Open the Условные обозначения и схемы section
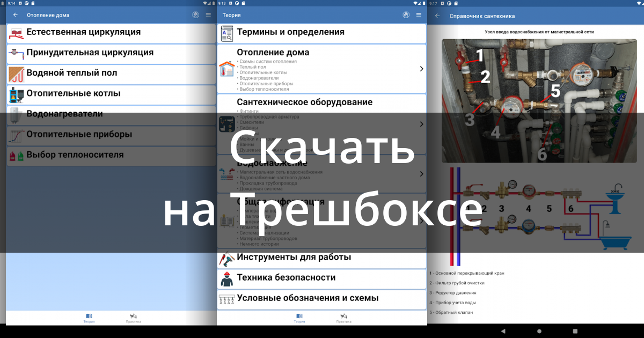644x338 pixels. (x=321, y=299)
